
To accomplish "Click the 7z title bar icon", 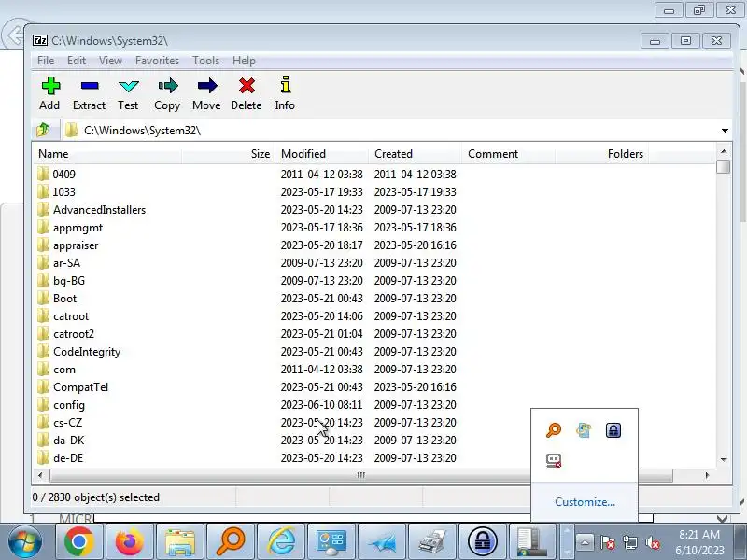I will [x=40, y=40].
